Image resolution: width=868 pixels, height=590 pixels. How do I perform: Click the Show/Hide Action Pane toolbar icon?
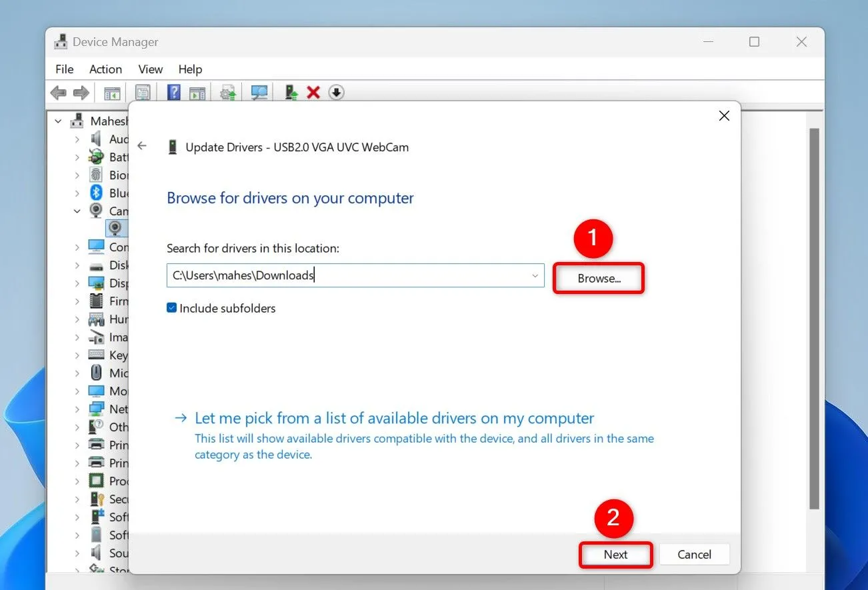[x=197, y=93]
